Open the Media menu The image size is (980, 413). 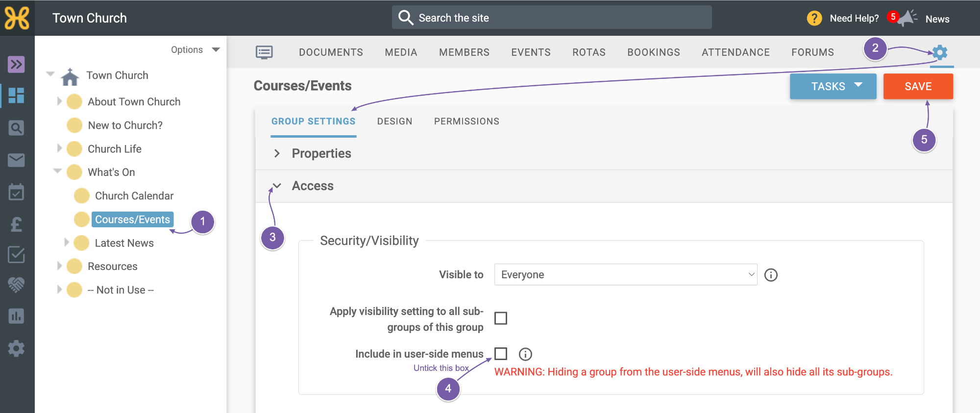[x=401, y=52]
